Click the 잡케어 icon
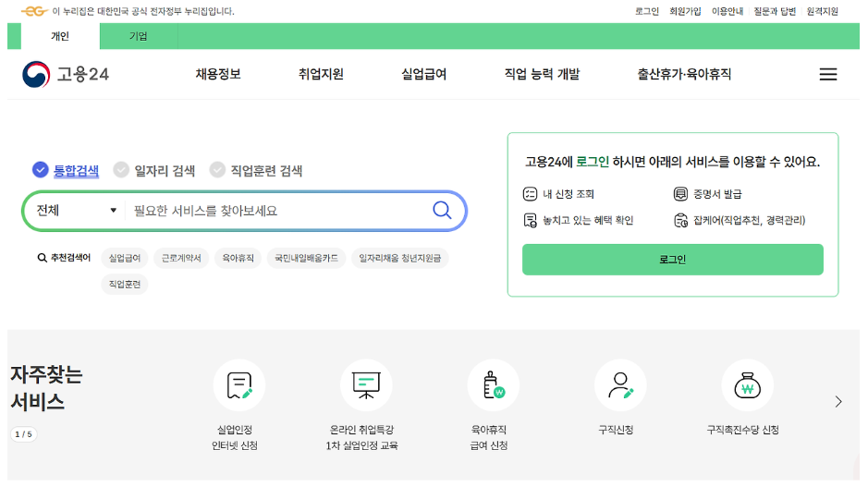The height and width of the screenshot is (487, 868). click(x=680, y=220)
